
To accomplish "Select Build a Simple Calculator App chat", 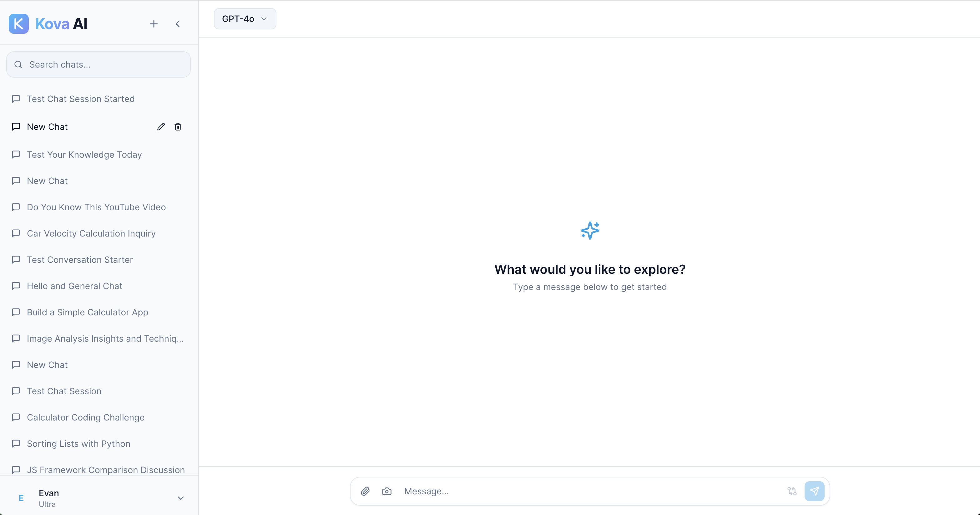I will [88, 312].
